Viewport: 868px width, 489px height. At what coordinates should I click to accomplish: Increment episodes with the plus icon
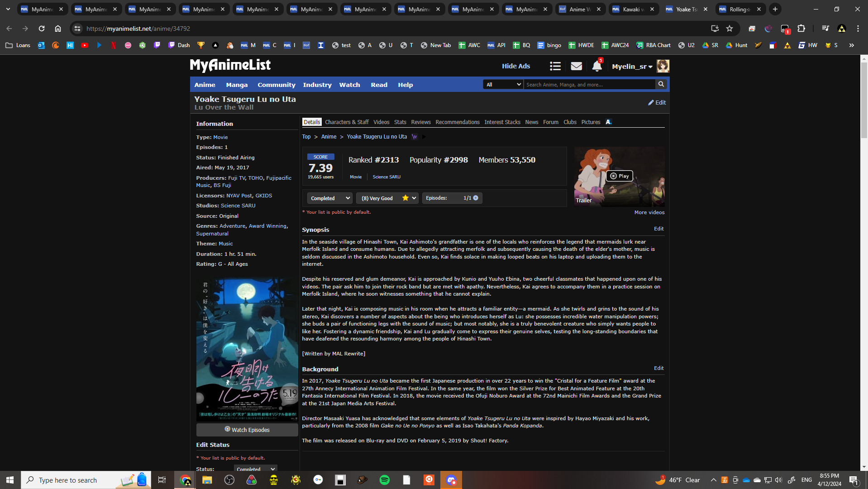(476, 198)
